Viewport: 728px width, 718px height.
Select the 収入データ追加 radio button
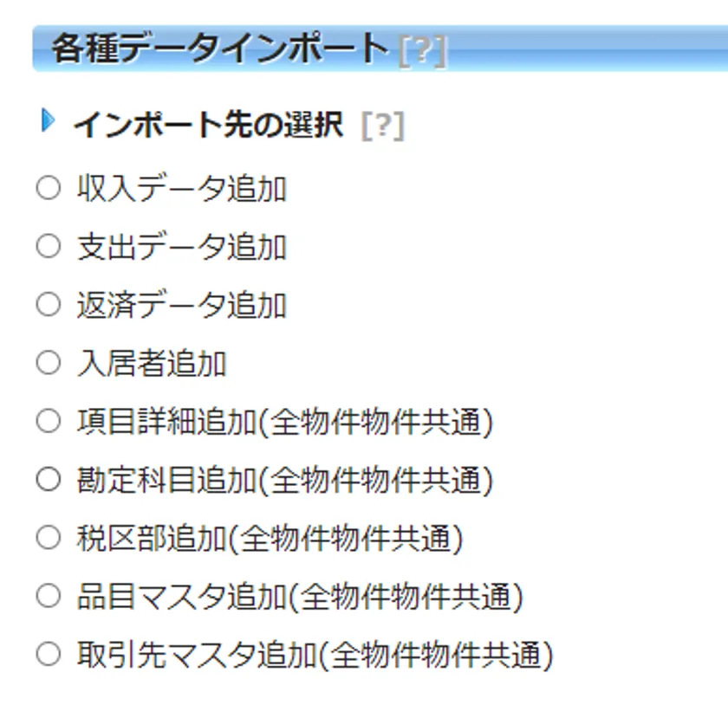[49, 188]
